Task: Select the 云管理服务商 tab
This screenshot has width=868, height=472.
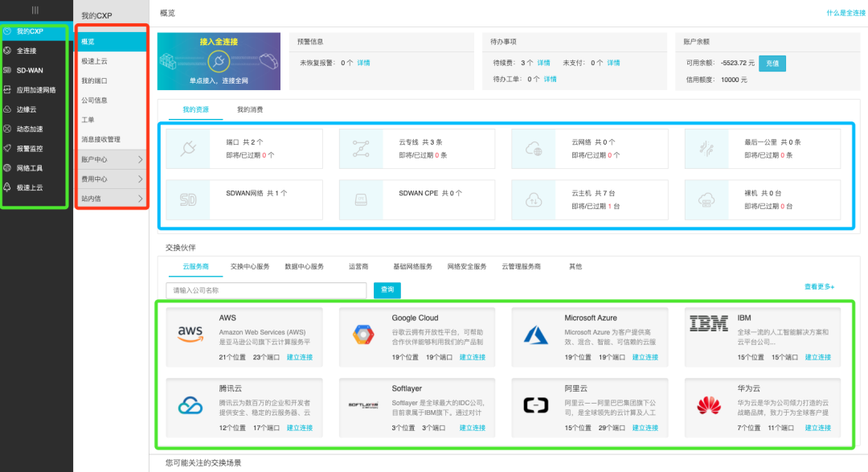Action: coord(521,266)
